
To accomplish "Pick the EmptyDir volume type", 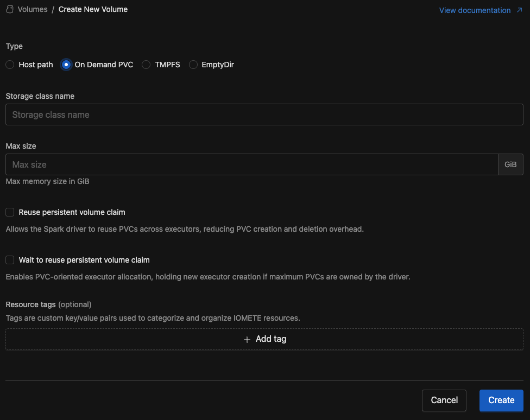I will coord(193,65).
